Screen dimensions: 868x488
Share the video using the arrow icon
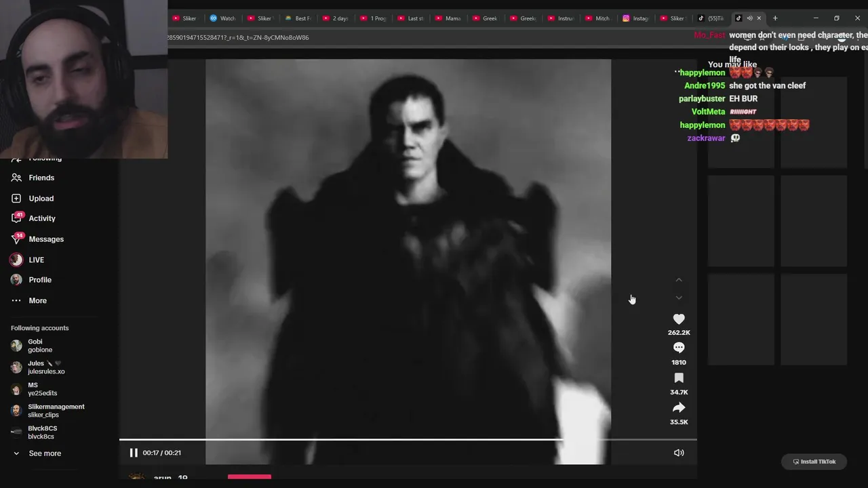click(x=679, y=407)
